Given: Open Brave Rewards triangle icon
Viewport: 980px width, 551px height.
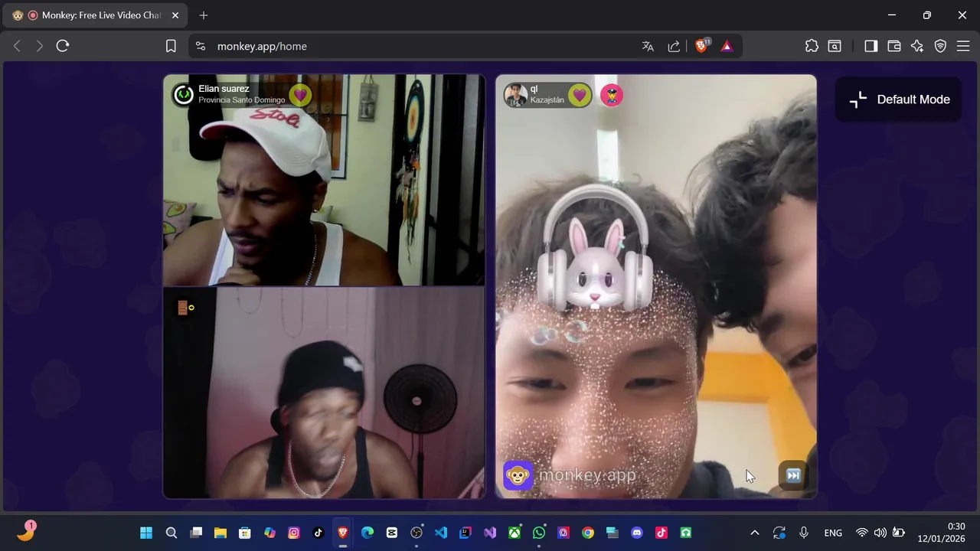Looking at the screenshot, I should (727, 46).
